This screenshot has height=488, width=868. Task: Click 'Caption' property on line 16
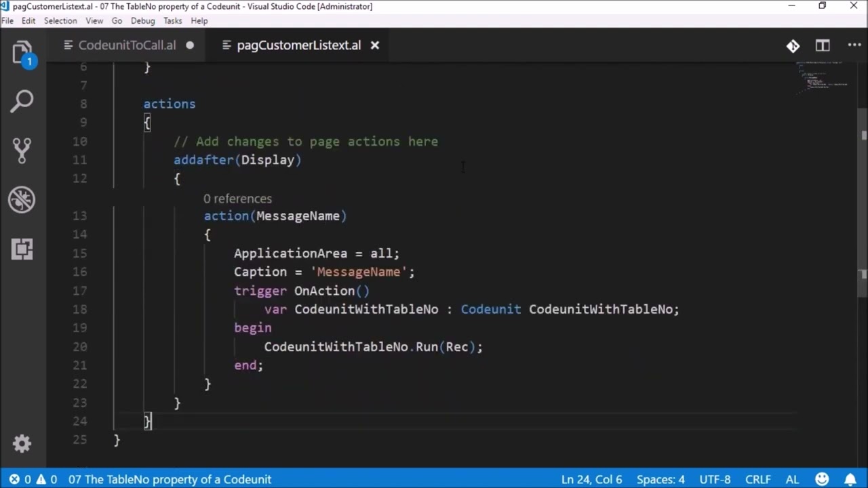[260, 272]
